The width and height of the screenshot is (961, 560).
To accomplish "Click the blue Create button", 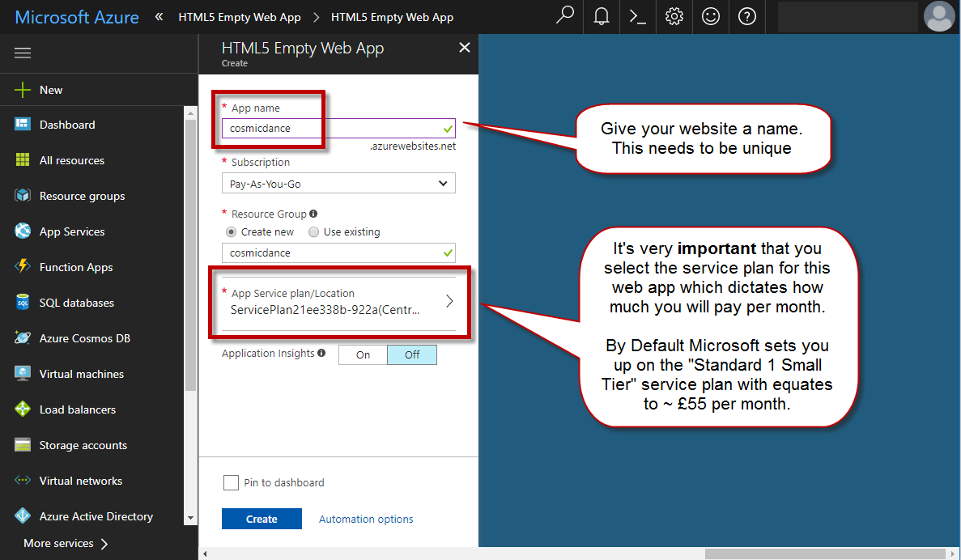I will pyautogui.click(x=262, y=519).
